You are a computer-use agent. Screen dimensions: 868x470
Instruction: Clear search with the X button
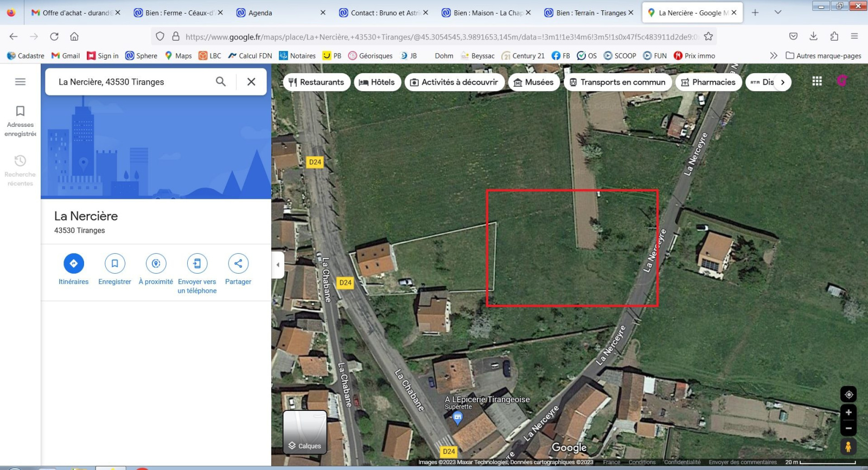coord(251,82)
